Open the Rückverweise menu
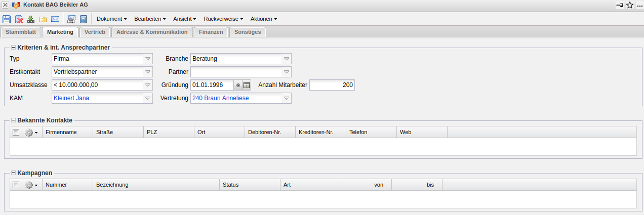This screenshot has height=215, width=644. (223, 19)
